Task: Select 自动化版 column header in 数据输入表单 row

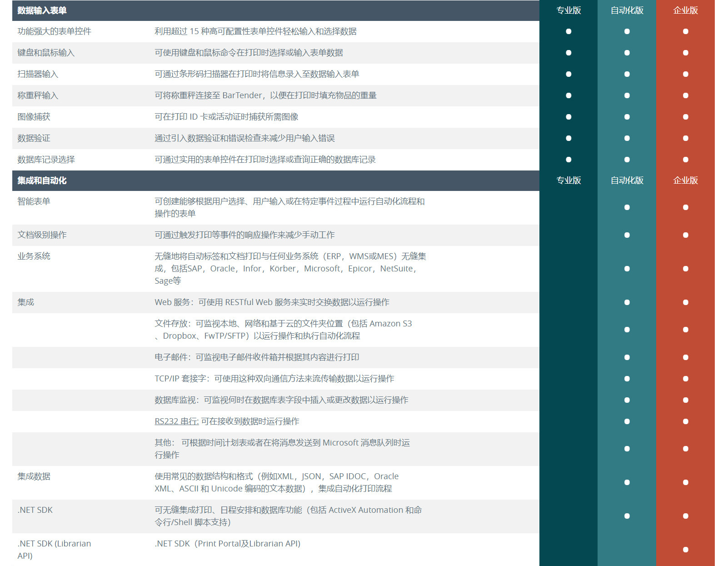Action: coord(627,10)
